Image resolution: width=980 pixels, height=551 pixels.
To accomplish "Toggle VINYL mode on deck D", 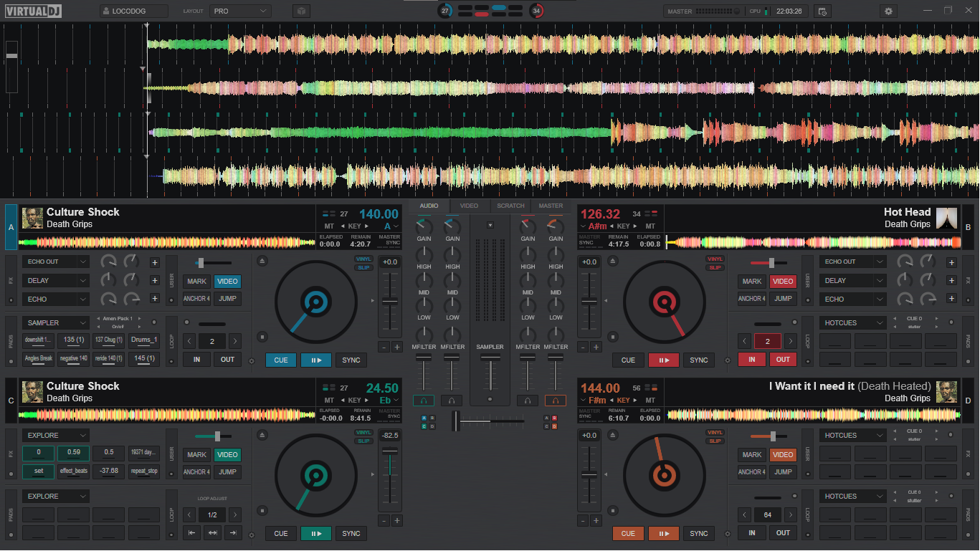I will click(715, 433).
